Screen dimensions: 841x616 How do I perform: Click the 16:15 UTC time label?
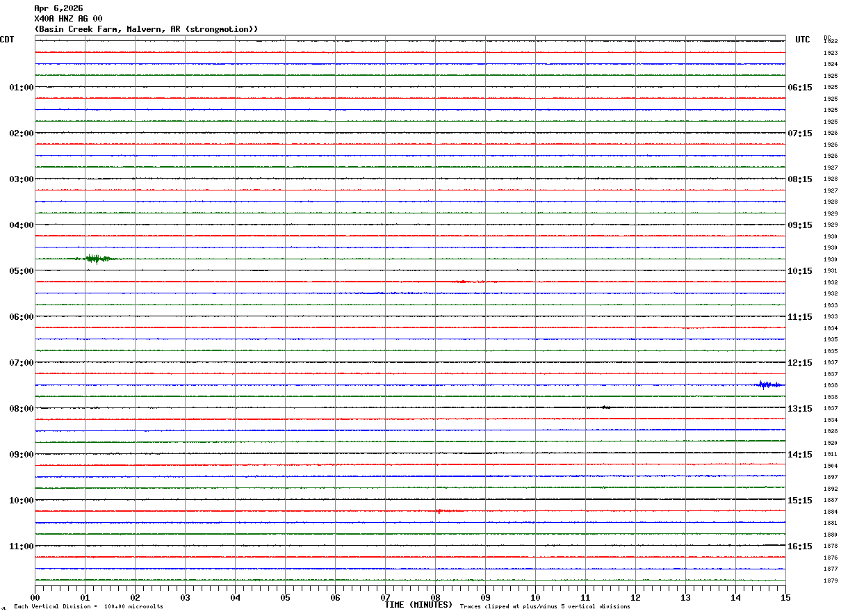800,546
